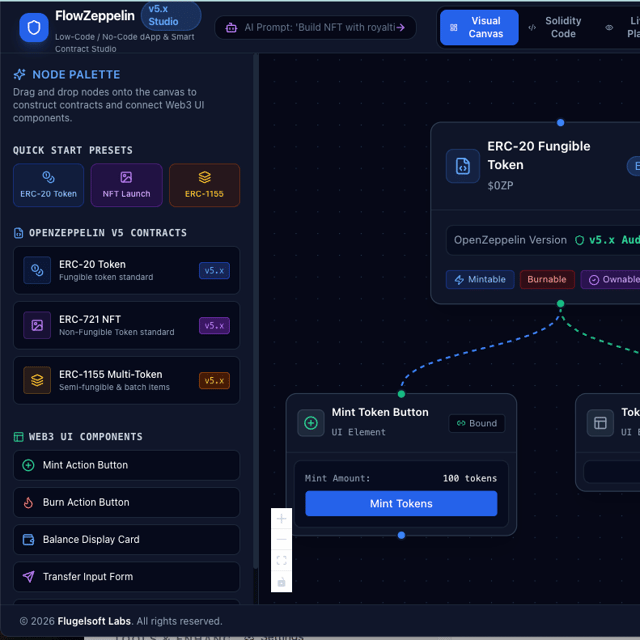Screen dimensions: 640x640
Task: Select the ERC-20 Token quick start preset
Action: tap(49, 185)
